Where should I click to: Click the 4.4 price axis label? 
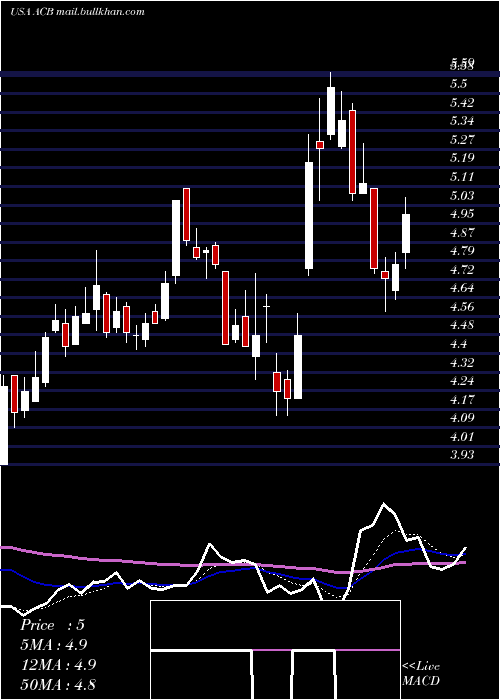click(x=459, y=344)
